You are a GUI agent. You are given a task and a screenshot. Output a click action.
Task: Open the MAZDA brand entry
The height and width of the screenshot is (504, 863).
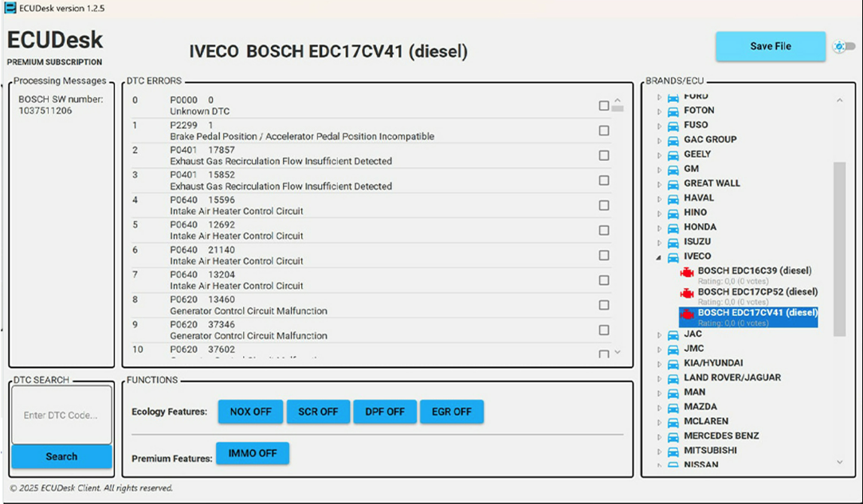pyautogui.click(x=700, y=407)
